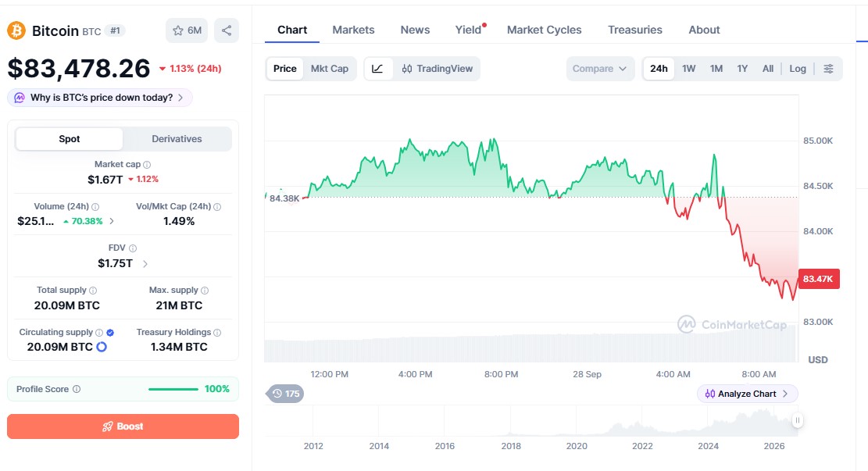
Task: Click the Analyze Chart button
Action: pos(748,394)
